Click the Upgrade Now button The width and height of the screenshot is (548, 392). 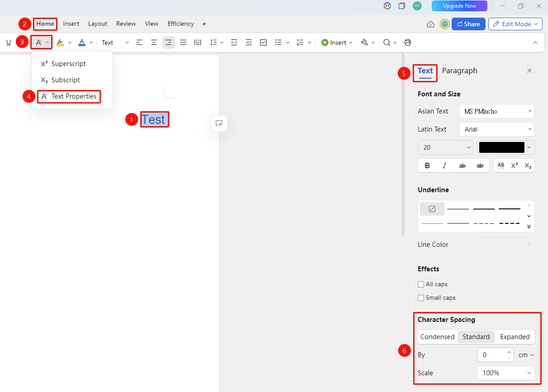[x=459, y=6]
